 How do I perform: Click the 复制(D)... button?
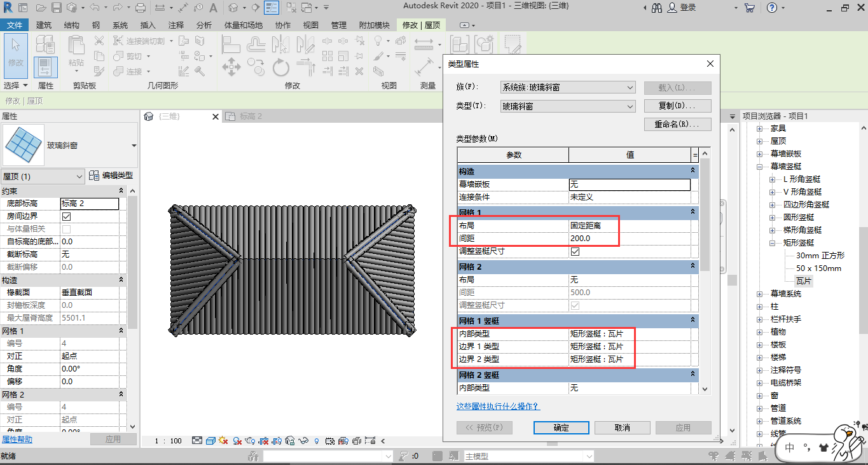click(678, 106)
